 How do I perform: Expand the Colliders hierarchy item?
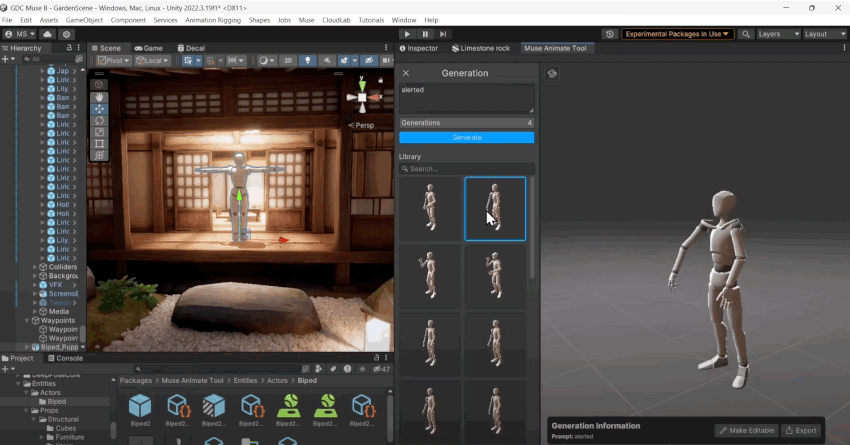(x=36, y=267)
